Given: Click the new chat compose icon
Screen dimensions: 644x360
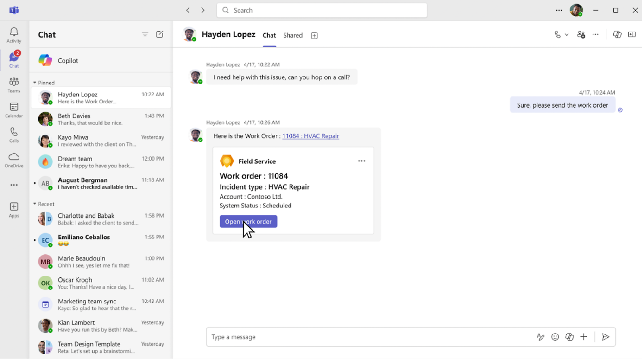Looking at the screenshot, I should [159, 34].
